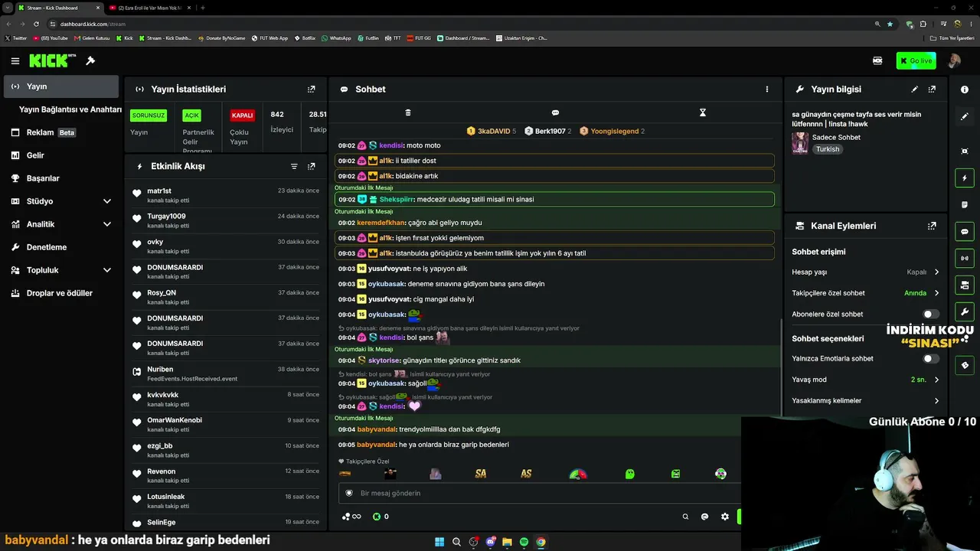The width and height of the screenshot is (980, 551).
Task: Click username babyvandal in last chat message
Action: 377,445
